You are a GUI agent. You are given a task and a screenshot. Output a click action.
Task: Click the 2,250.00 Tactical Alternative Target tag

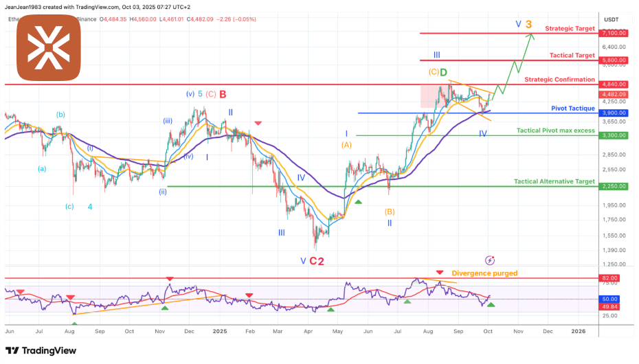[x=614, y=186]
